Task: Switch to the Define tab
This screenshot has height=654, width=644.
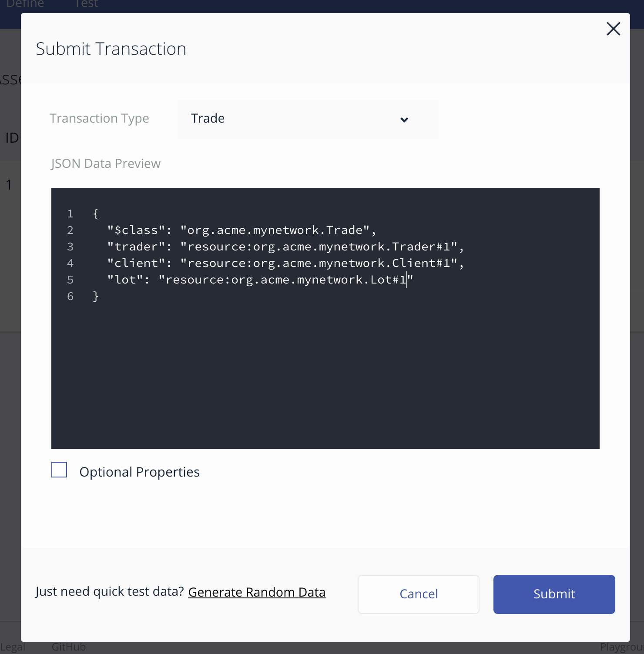Action: pyautogui.click(x=25, y=4)
